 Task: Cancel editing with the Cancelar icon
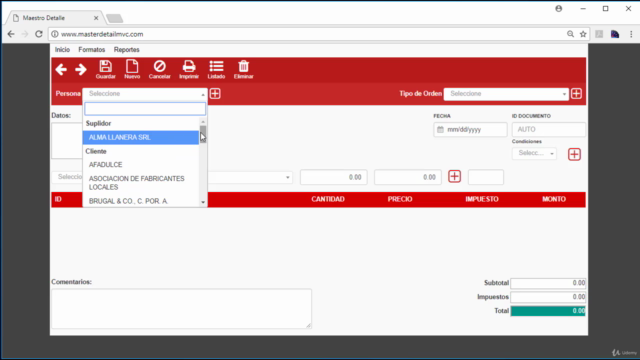[x=160, y=69]
